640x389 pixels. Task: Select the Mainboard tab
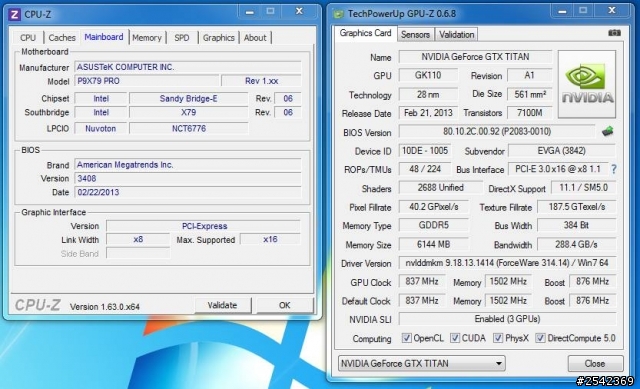click(x=104, y=37)
